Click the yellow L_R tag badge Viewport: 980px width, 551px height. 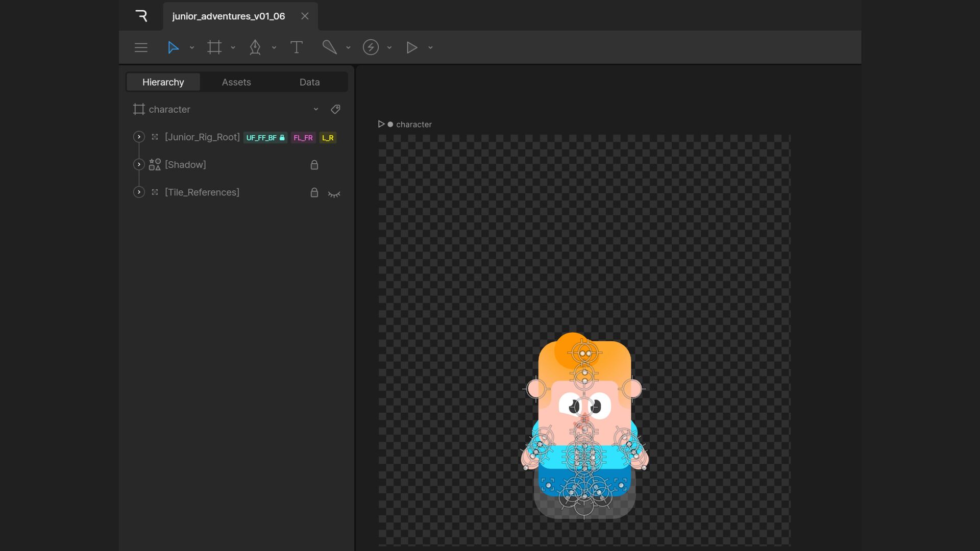click(328, 138)
